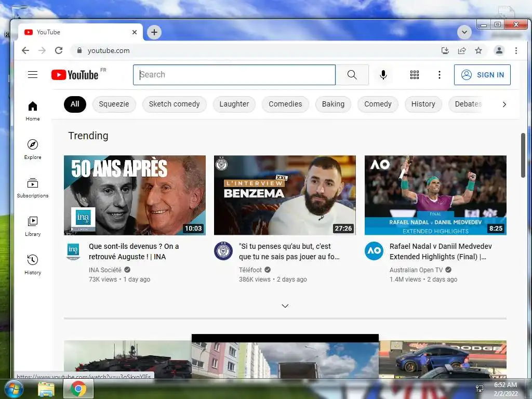Start voice search with microphone icon
532x399 pixels.
pyautogui.click(x=383, y=75)
